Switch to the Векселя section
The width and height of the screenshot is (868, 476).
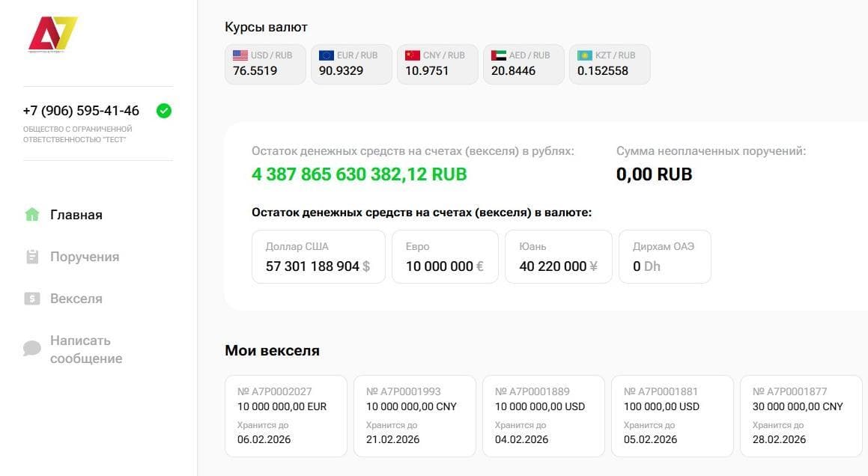(74, 298)
